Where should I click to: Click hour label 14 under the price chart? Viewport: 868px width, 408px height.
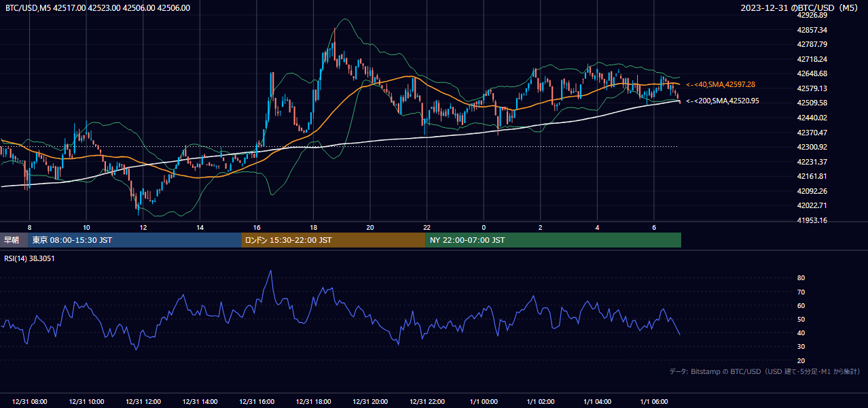tap(200, 227)
